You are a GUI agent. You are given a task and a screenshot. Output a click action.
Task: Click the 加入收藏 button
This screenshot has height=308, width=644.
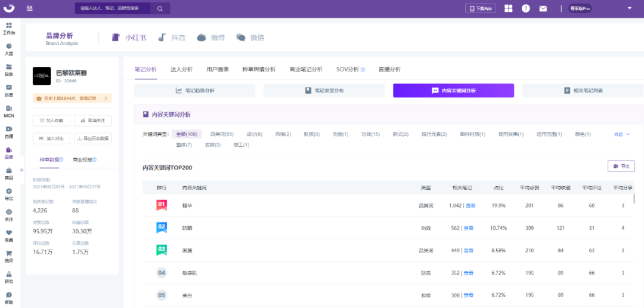coord(51,121)
